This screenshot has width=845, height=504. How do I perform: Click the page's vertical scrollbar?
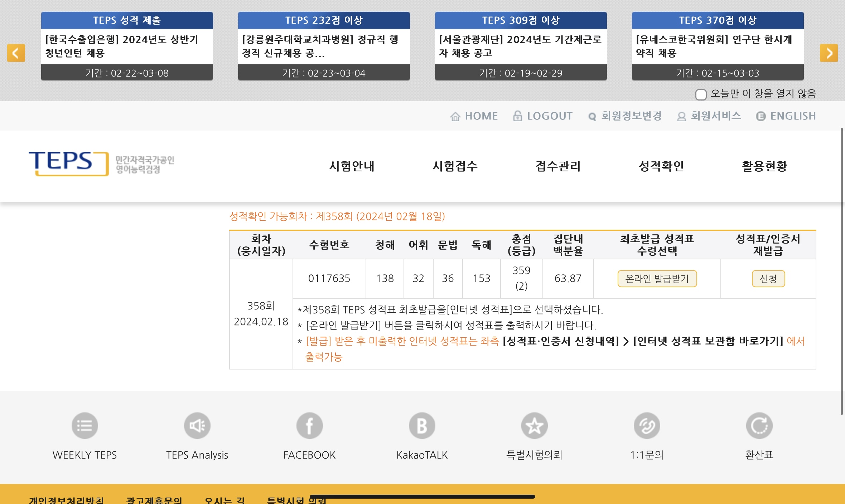tap(842, 272)
